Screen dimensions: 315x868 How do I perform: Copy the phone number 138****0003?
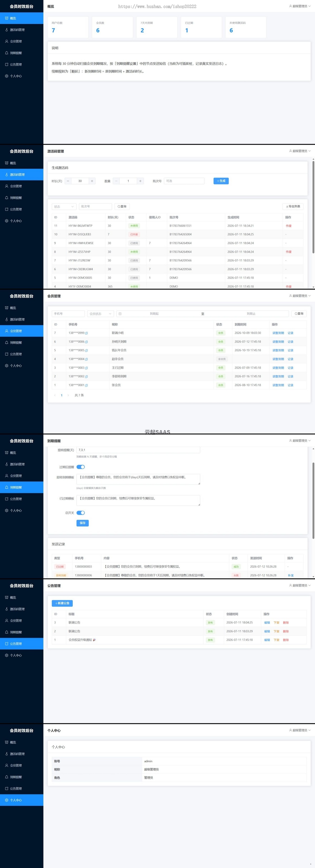click(86, 368)
